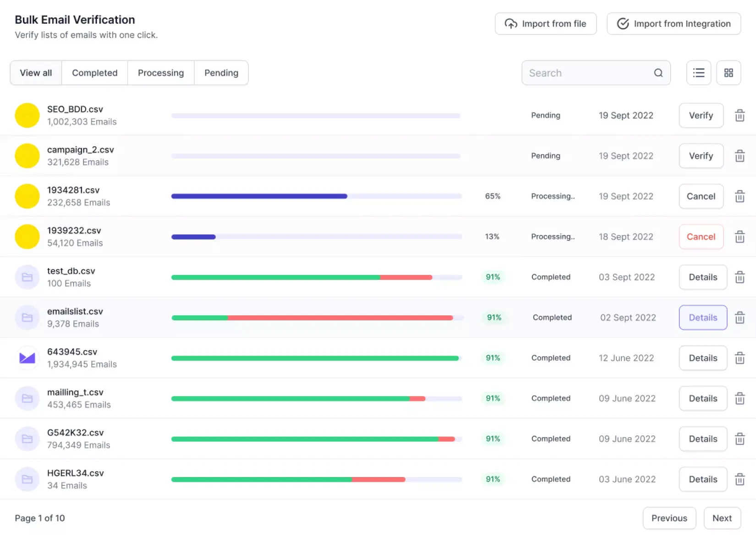Click Import from file button

click(545, 24)
